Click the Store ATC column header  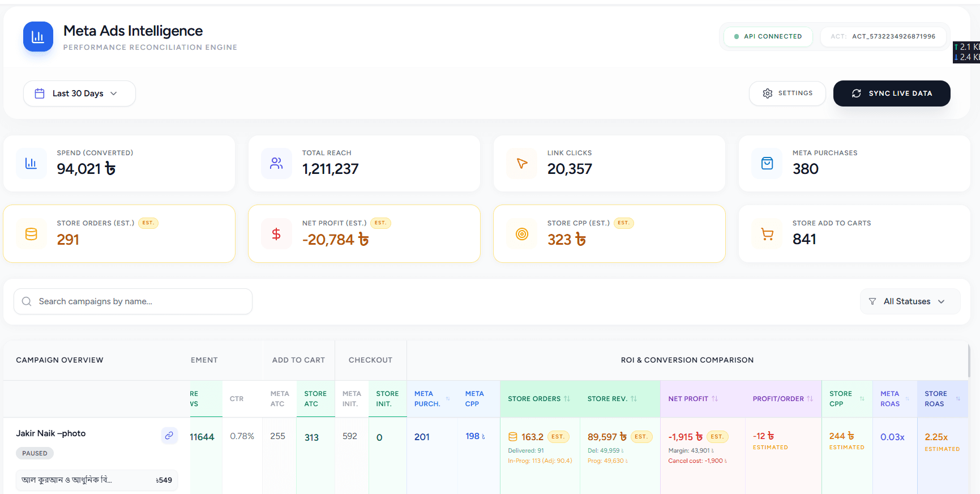(315, 399)
